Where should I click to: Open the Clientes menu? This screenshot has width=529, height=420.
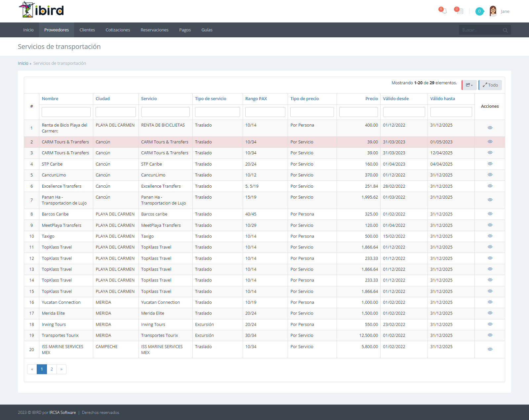pos(87,30)
